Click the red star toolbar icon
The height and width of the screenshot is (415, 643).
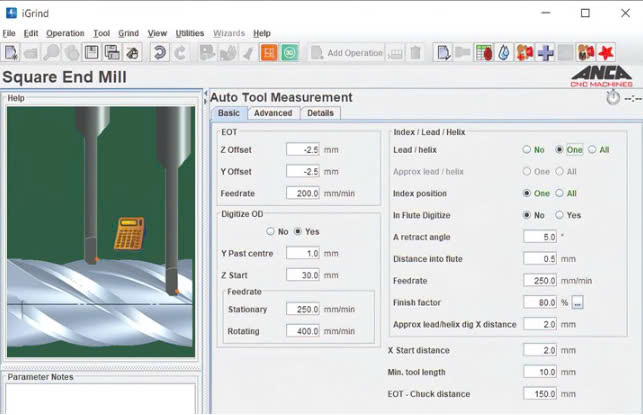[x=607, y=52]
